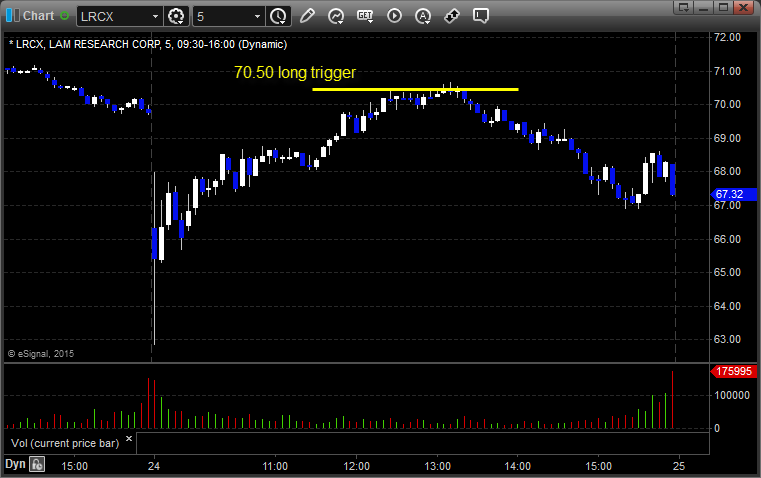Click the blue chart window bars icon
The height and width of the screenshot is (478, 761).
tap(13, 16)
